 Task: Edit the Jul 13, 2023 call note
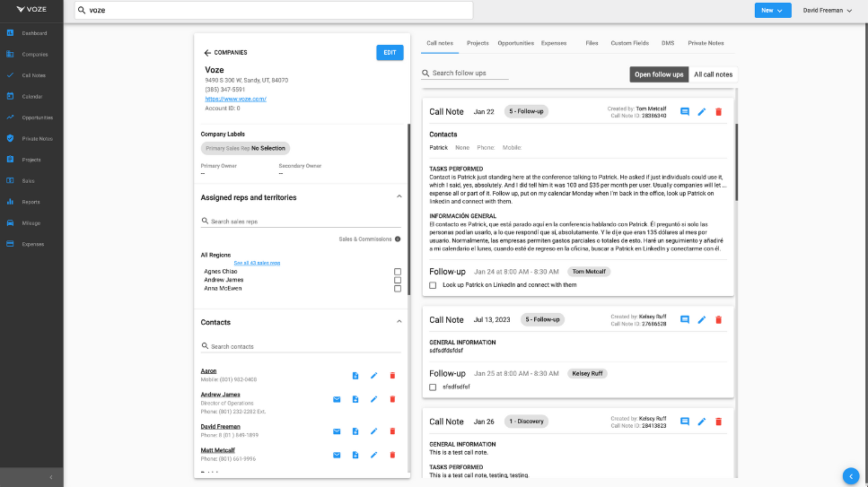pos(701,320)
